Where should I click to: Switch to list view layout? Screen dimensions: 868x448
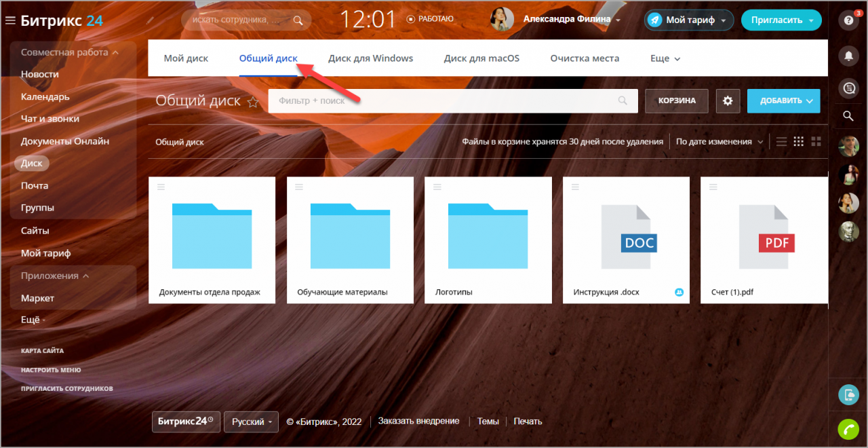pyautogui.click(x=781, y=142)
